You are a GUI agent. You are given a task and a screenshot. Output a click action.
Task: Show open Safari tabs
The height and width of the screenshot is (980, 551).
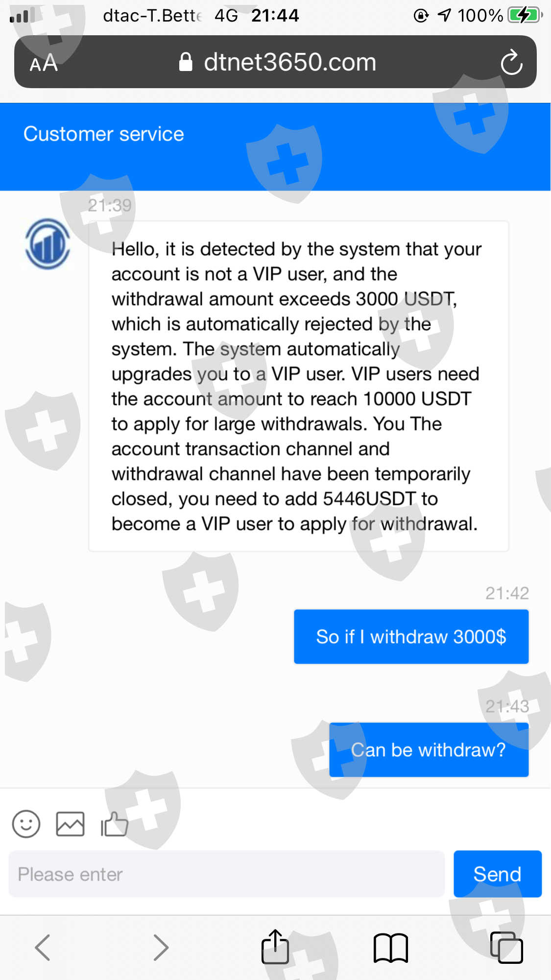pyautogui.click(x=506, y=947)
